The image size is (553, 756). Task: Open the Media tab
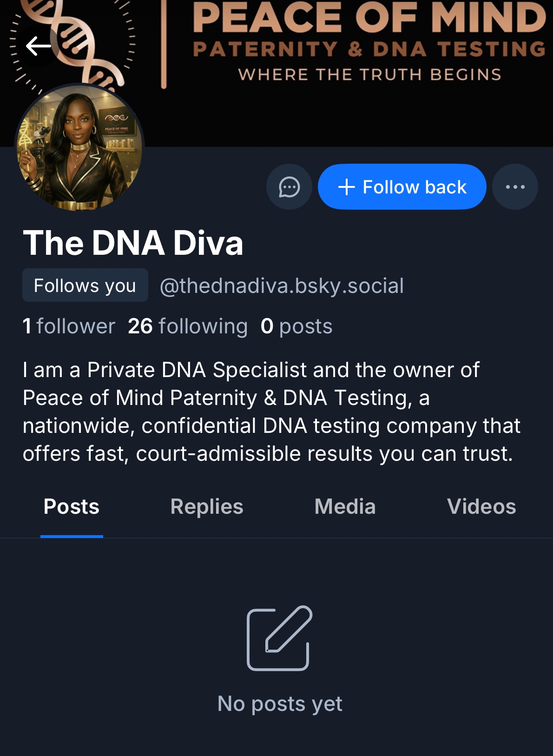point(345,507)
